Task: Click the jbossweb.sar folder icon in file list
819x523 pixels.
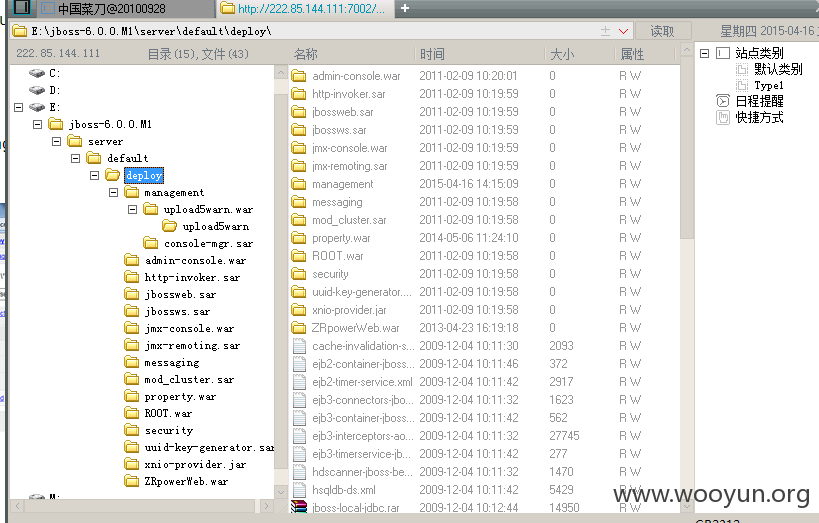Action: click(x=299, y=112)
